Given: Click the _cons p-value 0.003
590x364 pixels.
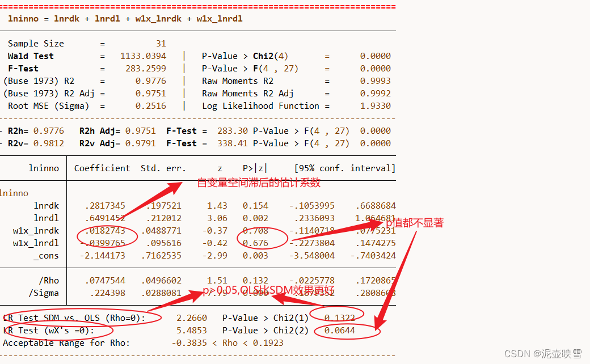Looking at the screenshot, I should coord(255,256).
